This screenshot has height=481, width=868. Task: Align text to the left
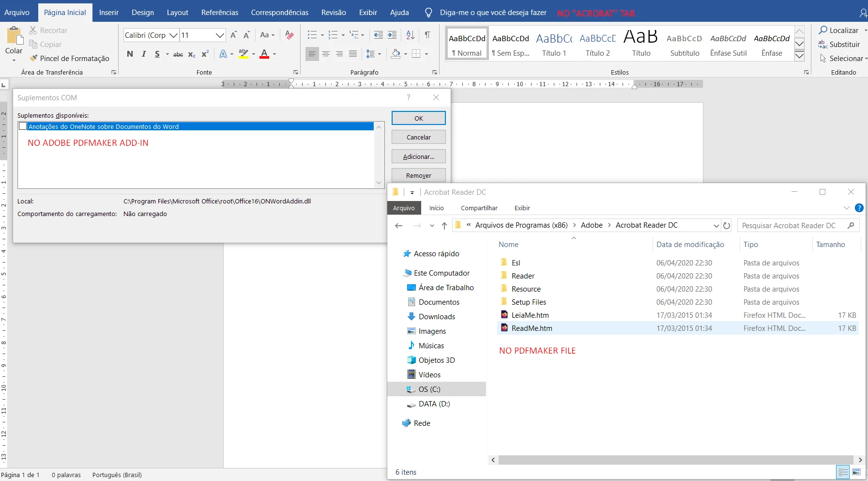click(312, 54)
